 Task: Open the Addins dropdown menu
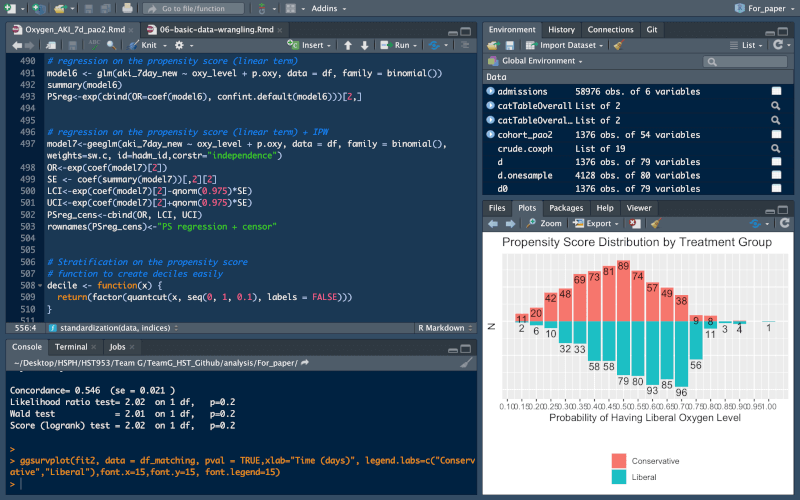329,8
